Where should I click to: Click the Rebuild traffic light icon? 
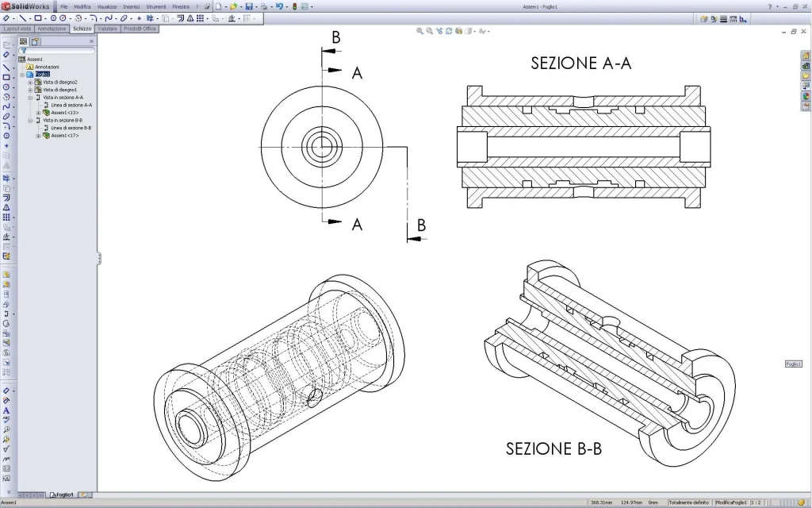295,6
